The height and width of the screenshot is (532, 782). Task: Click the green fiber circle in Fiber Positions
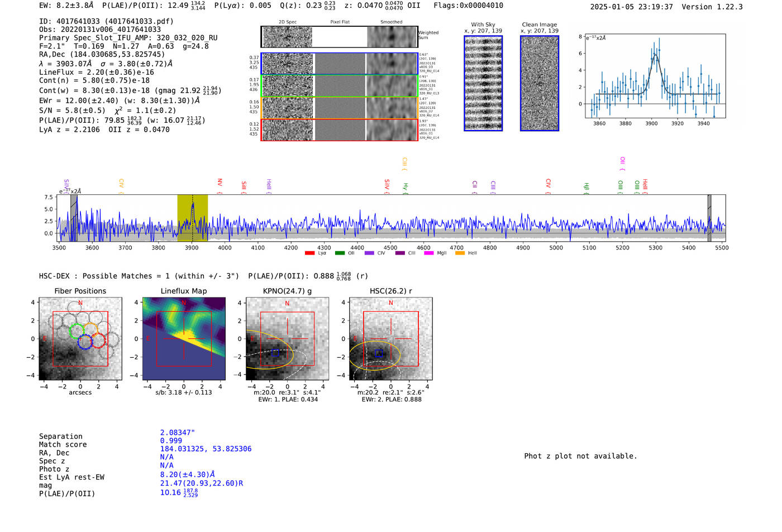77,331
